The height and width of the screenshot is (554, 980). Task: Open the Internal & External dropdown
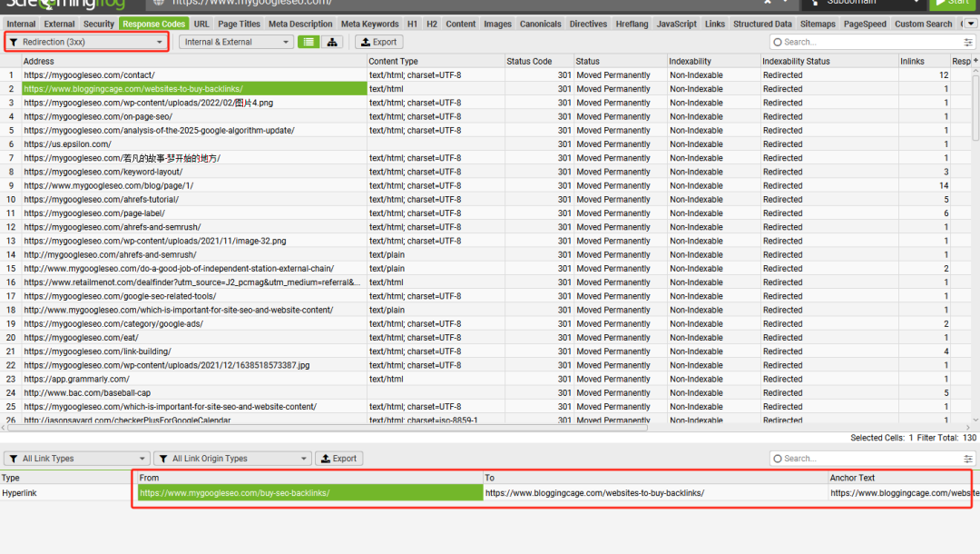click(x=236, y=42)
